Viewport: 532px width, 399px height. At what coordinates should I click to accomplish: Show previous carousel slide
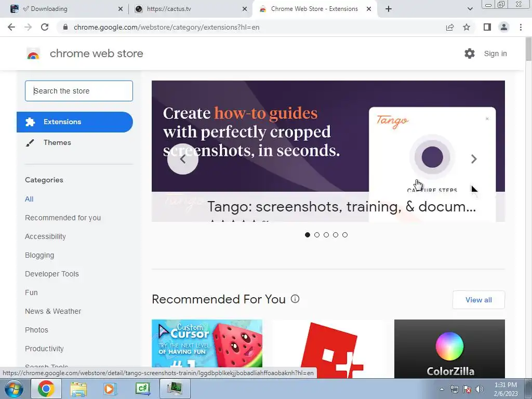click(x=183, y=159)
